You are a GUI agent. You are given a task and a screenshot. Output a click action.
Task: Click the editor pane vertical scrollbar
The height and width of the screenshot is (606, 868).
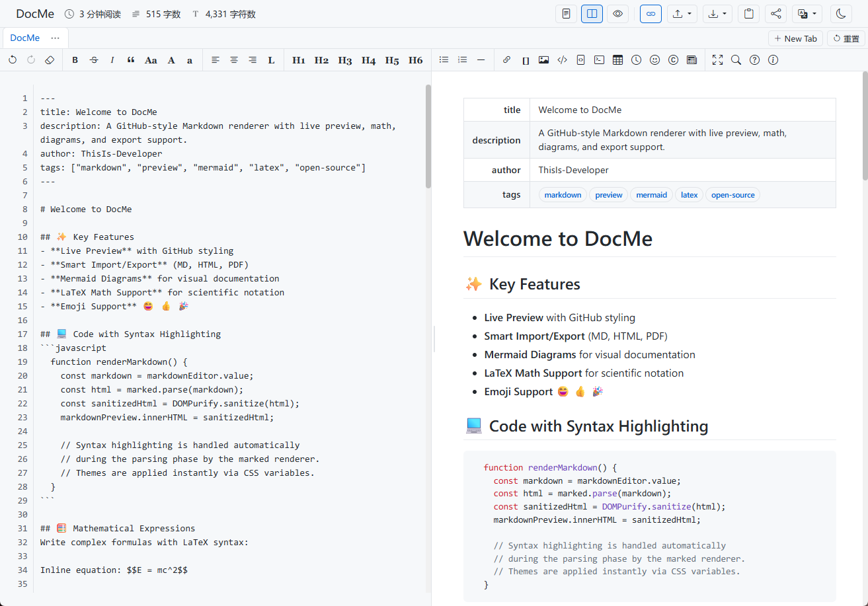428,137
